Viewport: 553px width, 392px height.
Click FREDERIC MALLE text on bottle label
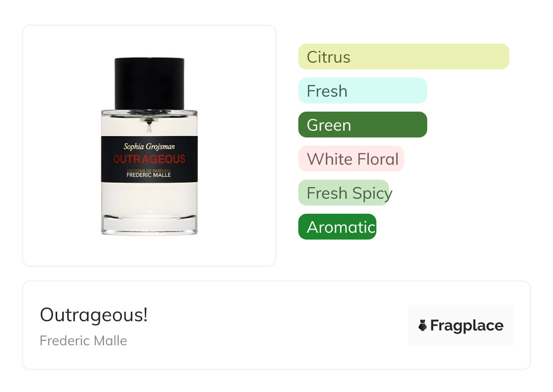tap(149, 175)
